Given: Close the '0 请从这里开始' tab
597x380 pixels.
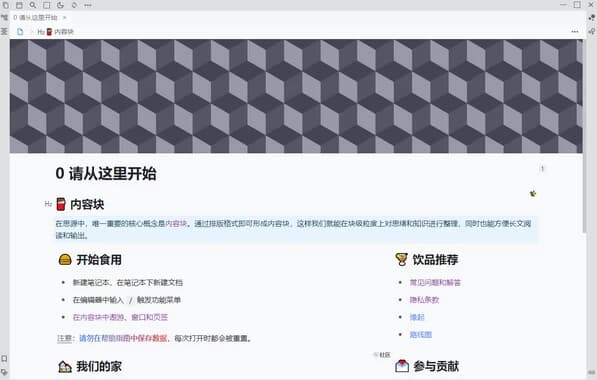Looking at the screenshot, I should (65, 18).
